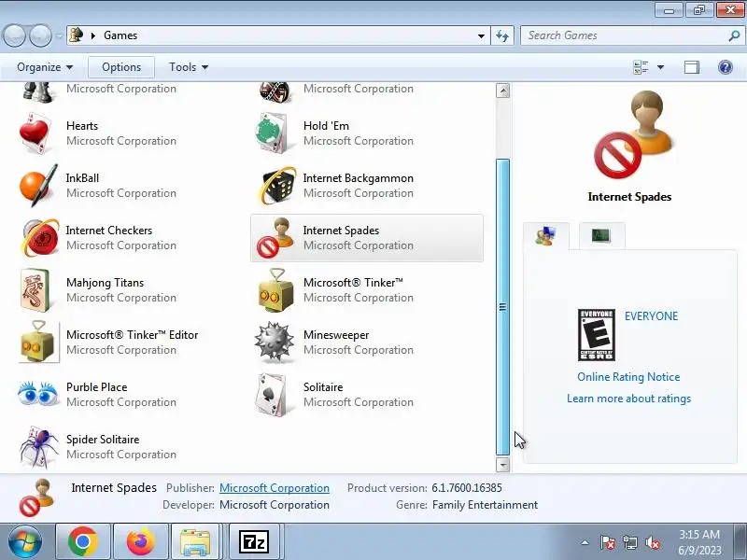This screenshot has height=560, width=747.
Task: Toggle the preview pane button
Action: click(692, 67)
